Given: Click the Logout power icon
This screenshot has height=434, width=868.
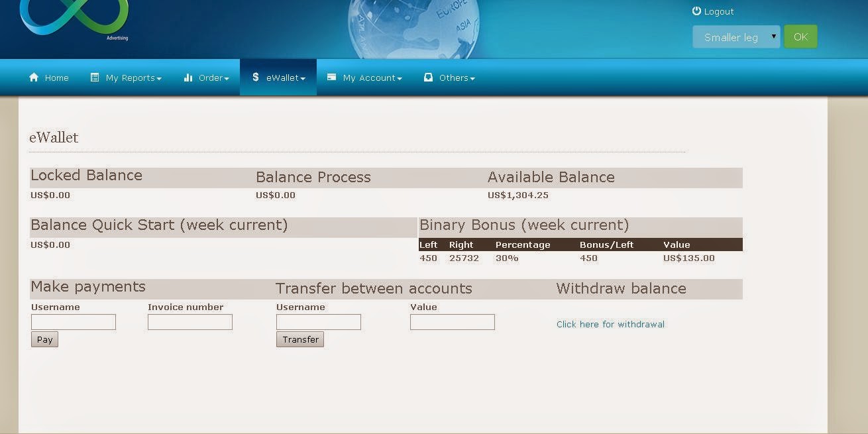Looking at the screenshot, I should tap(697, 11).
